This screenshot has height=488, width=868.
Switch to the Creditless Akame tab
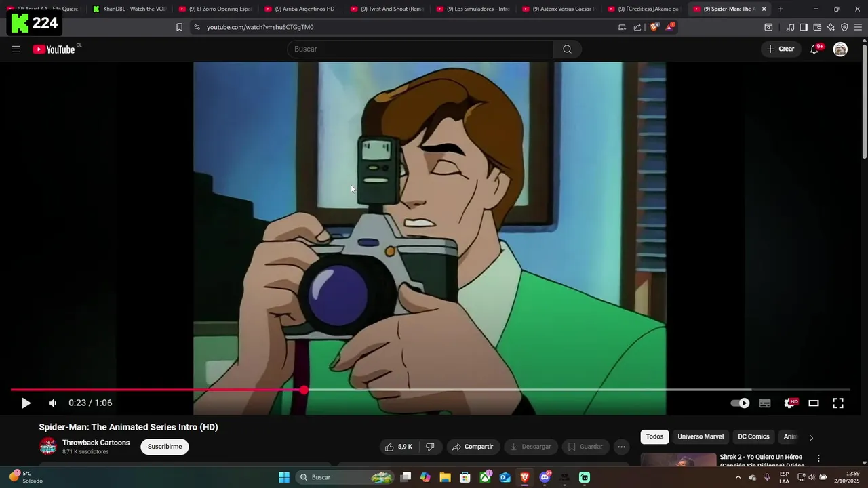[644, 9]
